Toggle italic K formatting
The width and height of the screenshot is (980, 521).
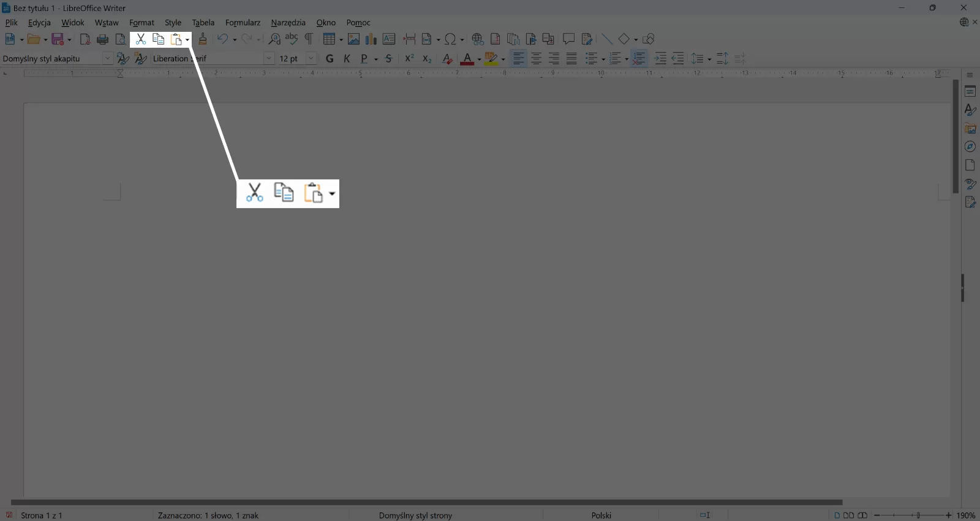(x=347, y=59)
